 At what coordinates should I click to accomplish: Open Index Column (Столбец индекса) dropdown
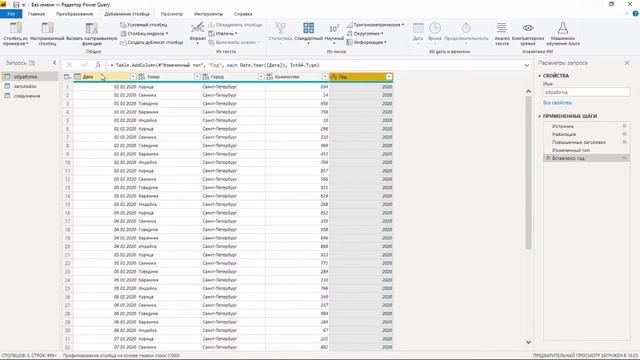pos(144,33)
